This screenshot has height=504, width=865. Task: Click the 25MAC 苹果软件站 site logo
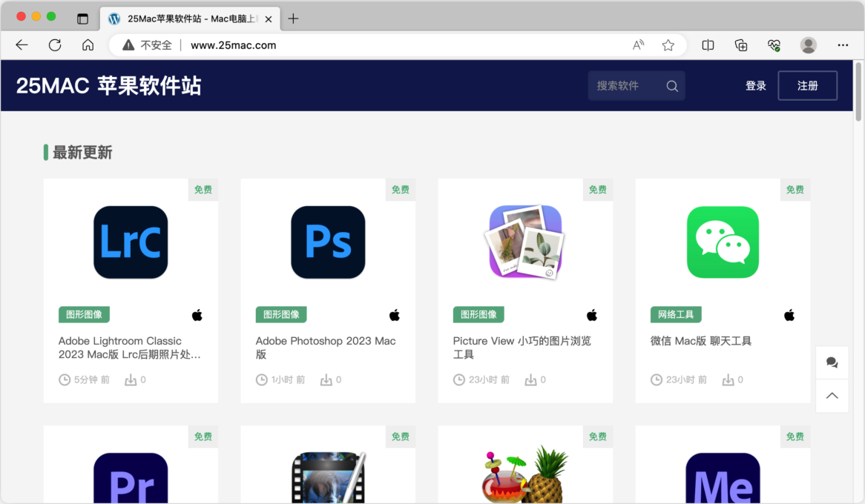pyautogui.click(x=108, y=86)
